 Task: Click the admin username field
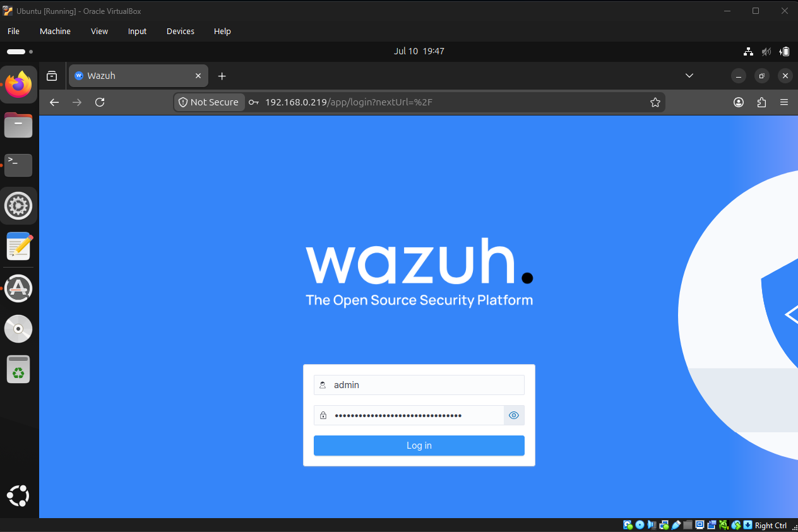pos(419,385)
